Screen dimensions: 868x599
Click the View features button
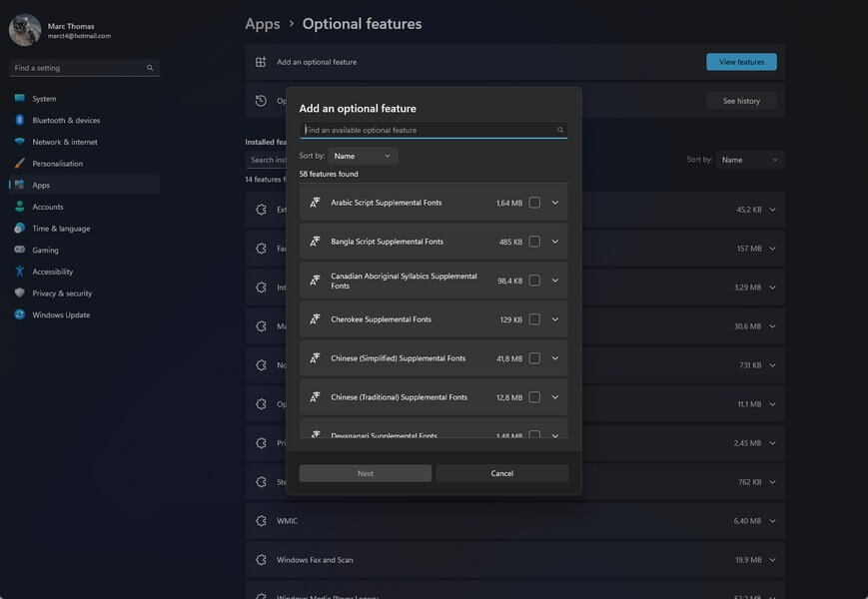(x=741, y=62)
